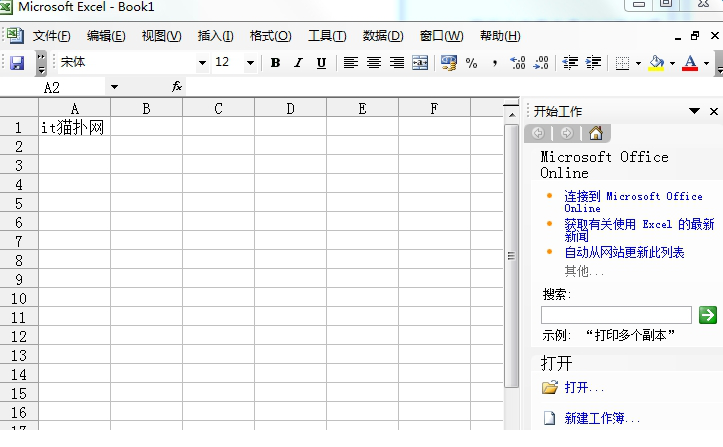This screenshot has width=723, height=447.
Task: Click the workbook icon beside 文件 menu
Action: click(x=15, y=36)
